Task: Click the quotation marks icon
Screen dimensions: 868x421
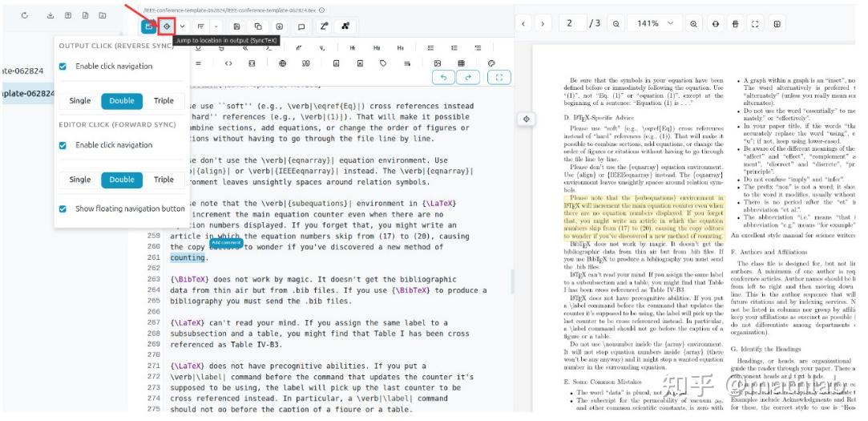Action: click(305, 63)
